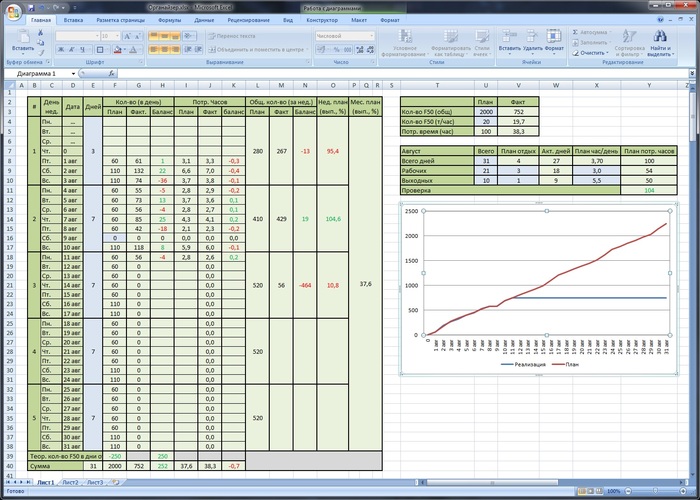The image size is (700, 500).
Task: Toggle italic К formatting
Action: (x=72, y=50)
